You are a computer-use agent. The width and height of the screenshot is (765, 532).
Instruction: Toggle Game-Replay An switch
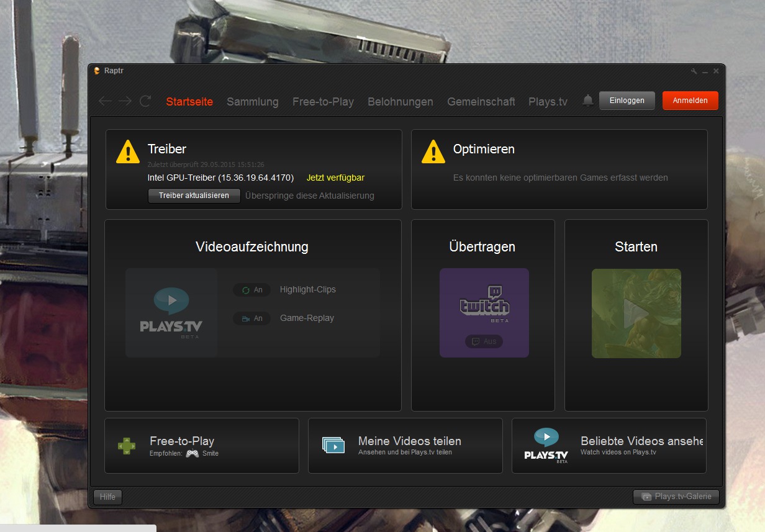click(251, 318)
